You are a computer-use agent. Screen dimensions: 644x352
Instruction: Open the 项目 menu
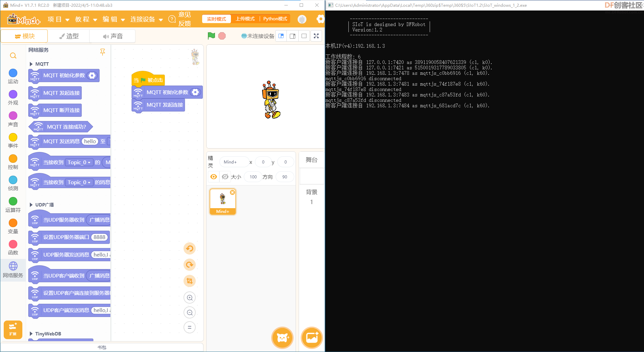[x=59, y=19]
